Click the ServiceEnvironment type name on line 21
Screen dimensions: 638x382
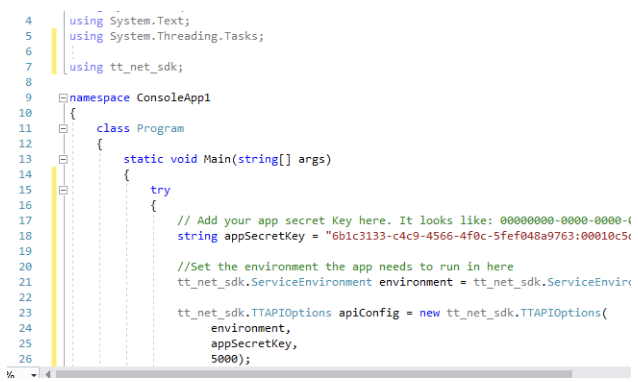pos(311,282)
